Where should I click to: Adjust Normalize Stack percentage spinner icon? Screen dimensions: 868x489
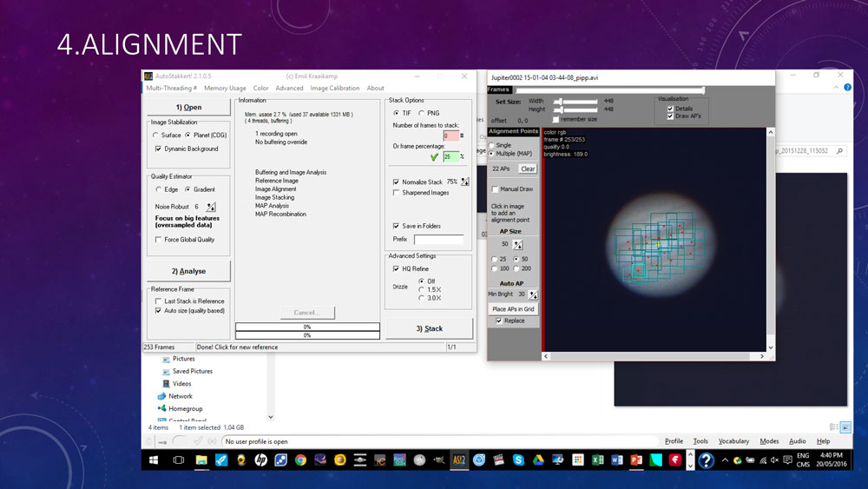(465, 182)
